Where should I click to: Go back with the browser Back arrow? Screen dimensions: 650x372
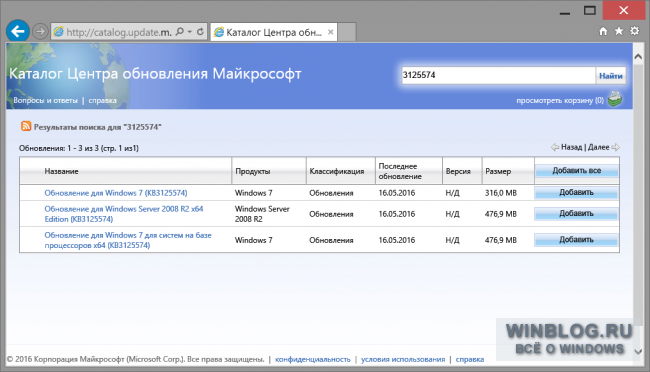click(18, 31)
